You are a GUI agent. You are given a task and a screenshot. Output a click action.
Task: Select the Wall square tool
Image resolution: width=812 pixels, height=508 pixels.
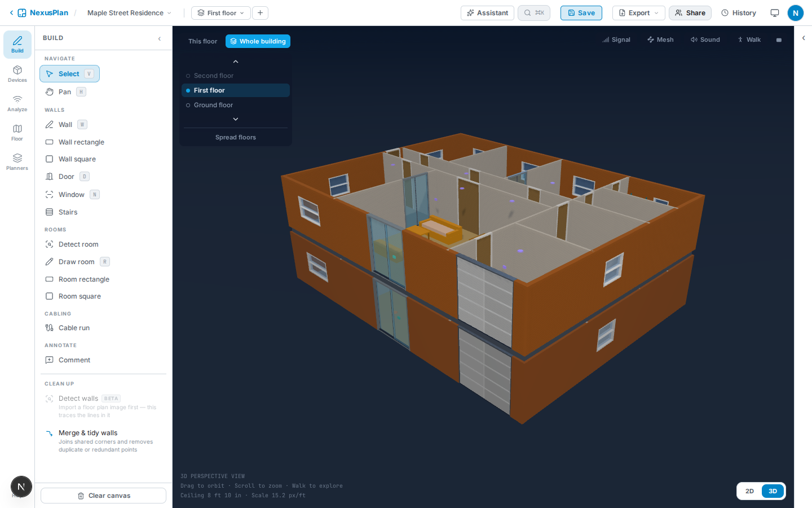[70, 159]
